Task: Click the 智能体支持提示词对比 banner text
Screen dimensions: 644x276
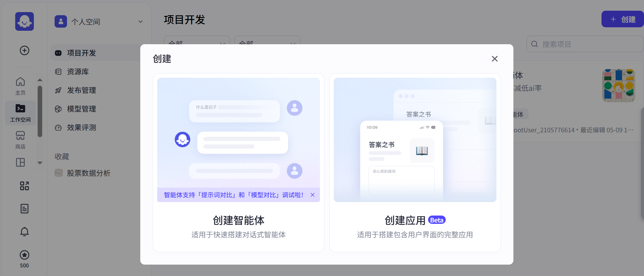Action: [234, 195]
